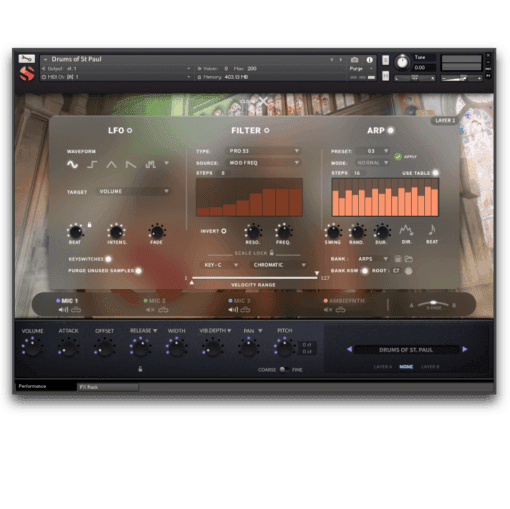Adjust the A/B X-Fade slider
This screenshot has height=509, width=510.
tap(433, 303)
